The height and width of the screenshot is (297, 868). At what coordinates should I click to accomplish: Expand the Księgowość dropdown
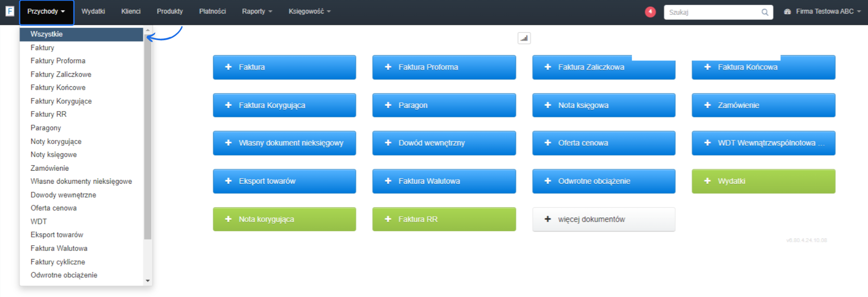click(310, 12)
